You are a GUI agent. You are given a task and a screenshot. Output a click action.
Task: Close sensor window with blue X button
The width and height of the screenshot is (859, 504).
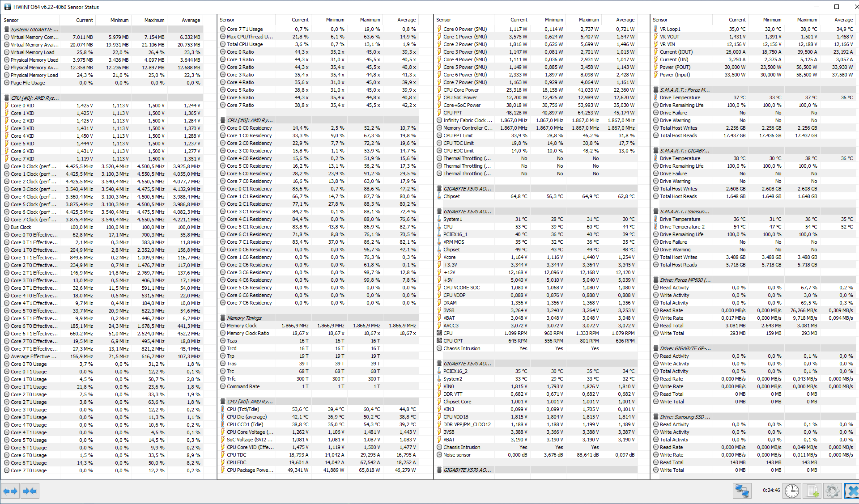click(x=852, y=491)
